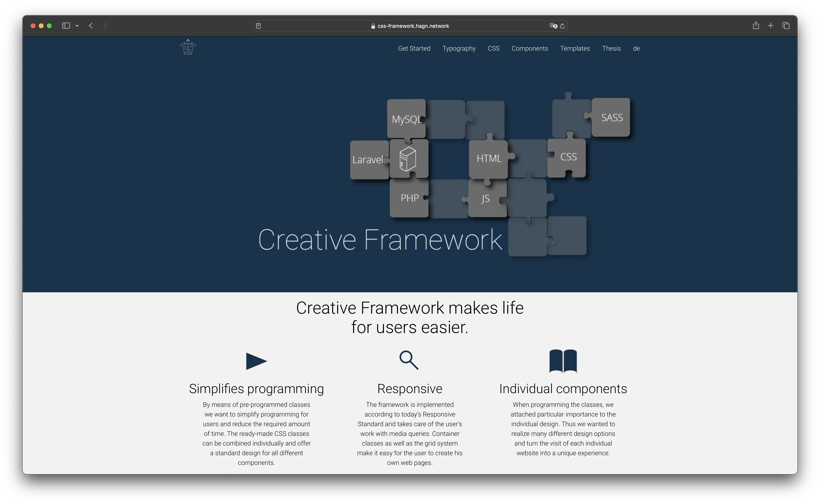Open the Typography navigation item
Image resolution: width=820 pixels, height=504 pixels.
[x=459, y=48]
